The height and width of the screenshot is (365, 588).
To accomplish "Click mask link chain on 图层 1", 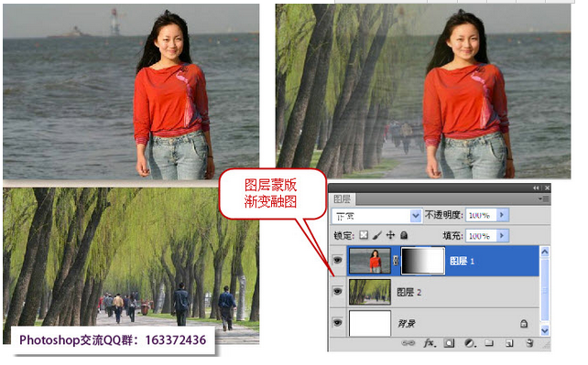I will (396, 261).
